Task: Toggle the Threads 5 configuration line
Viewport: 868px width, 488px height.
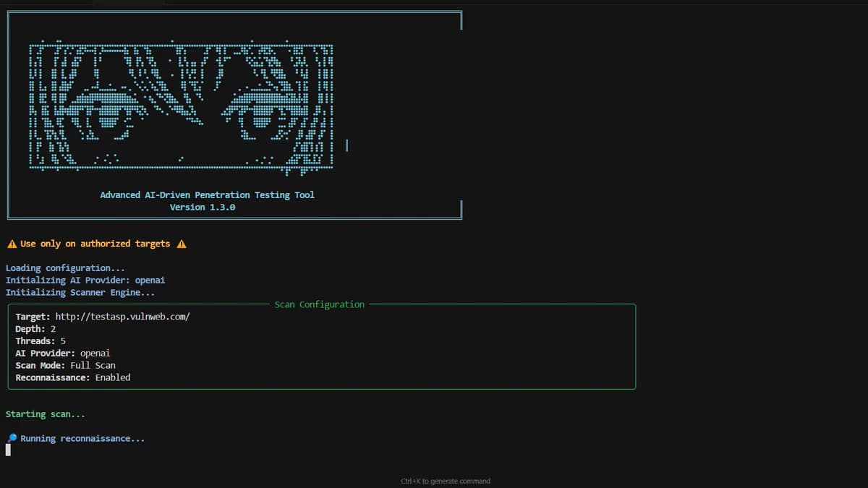Action: tap(40, 341)
